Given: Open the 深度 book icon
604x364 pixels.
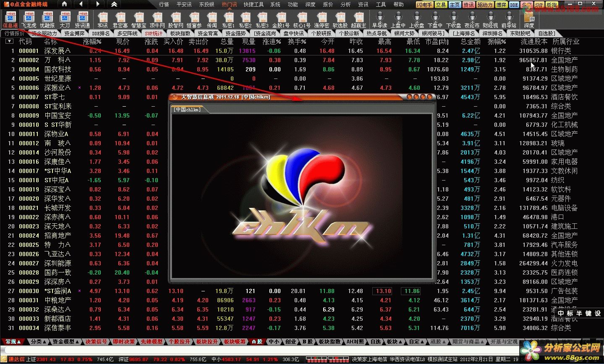Looking at the screenshot, I should [529, 19].
